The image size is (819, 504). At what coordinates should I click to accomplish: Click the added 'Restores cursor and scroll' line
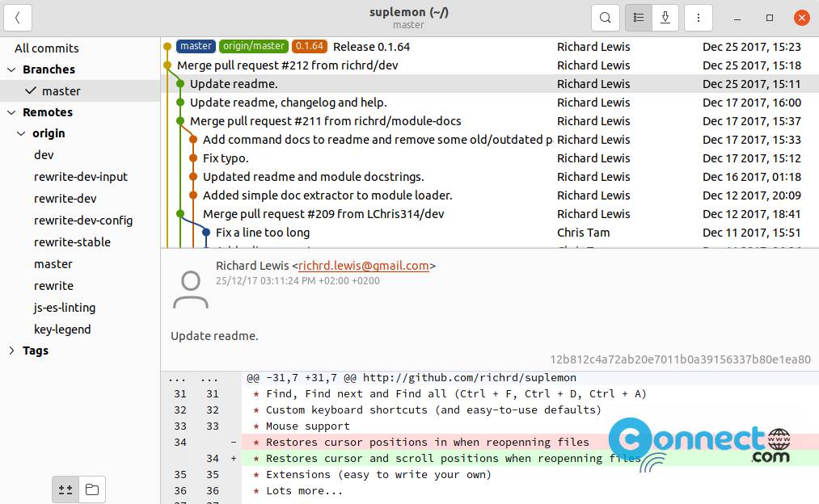pyautogui.click(x=490, y=458)
